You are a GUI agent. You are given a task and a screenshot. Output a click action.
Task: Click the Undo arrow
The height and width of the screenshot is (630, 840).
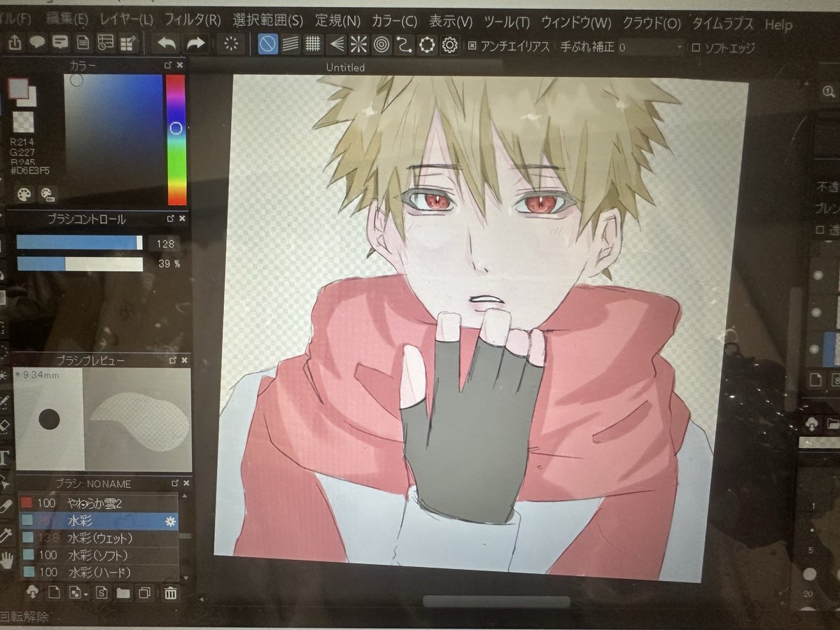[167, 43]
